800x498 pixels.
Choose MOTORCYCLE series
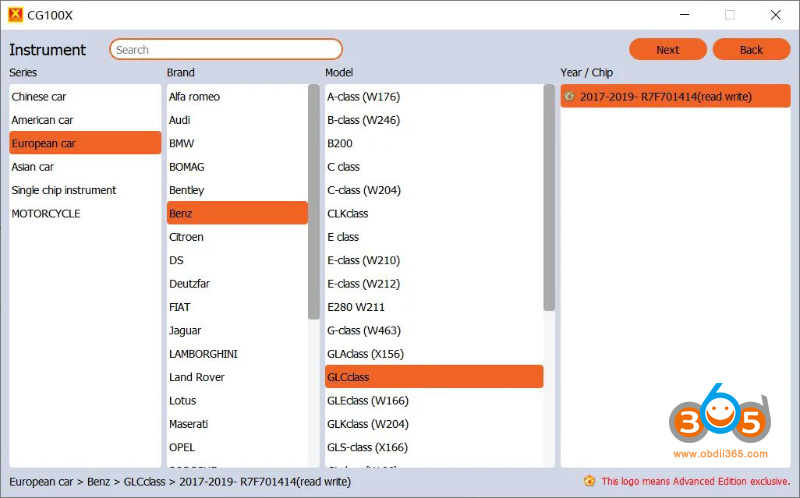tap(85, 213)
